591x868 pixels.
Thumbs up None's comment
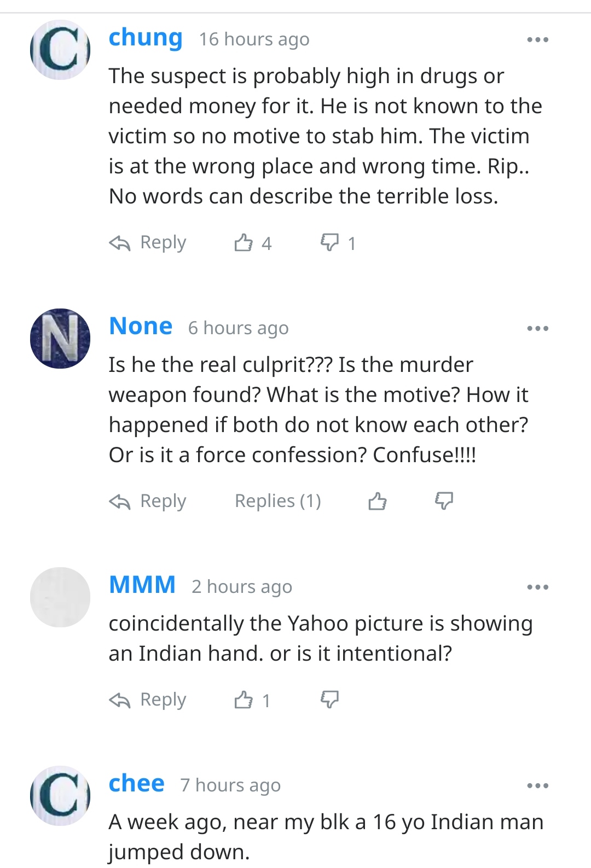click(378, 501)
